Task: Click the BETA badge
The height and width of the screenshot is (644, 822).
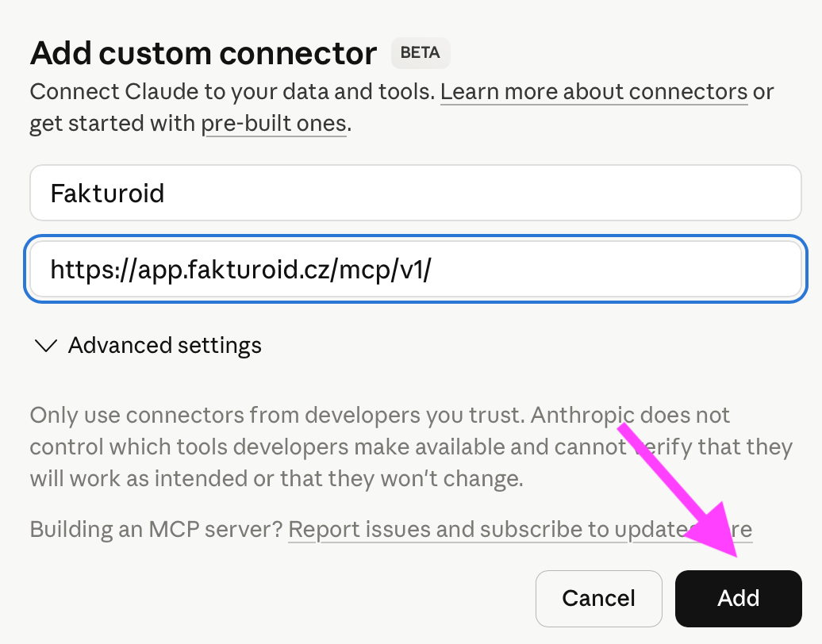Action: click(421, 53)
